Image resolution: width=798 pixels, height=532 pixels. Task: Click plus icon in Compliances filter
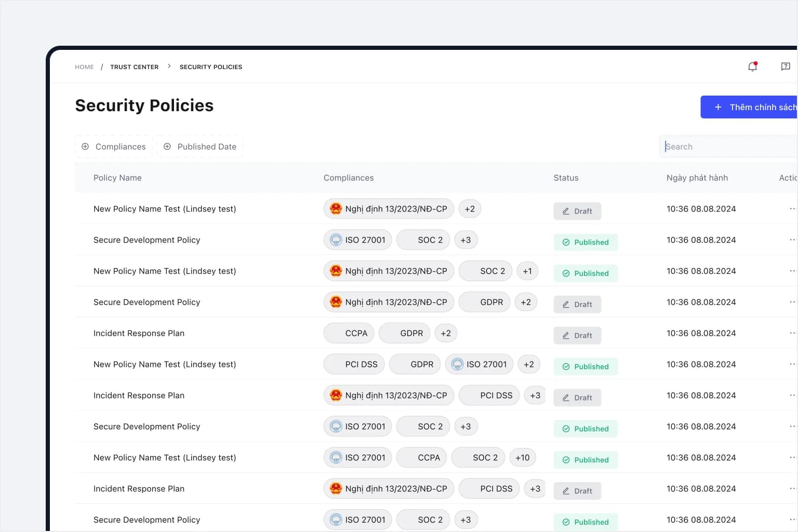coord(85,147)
